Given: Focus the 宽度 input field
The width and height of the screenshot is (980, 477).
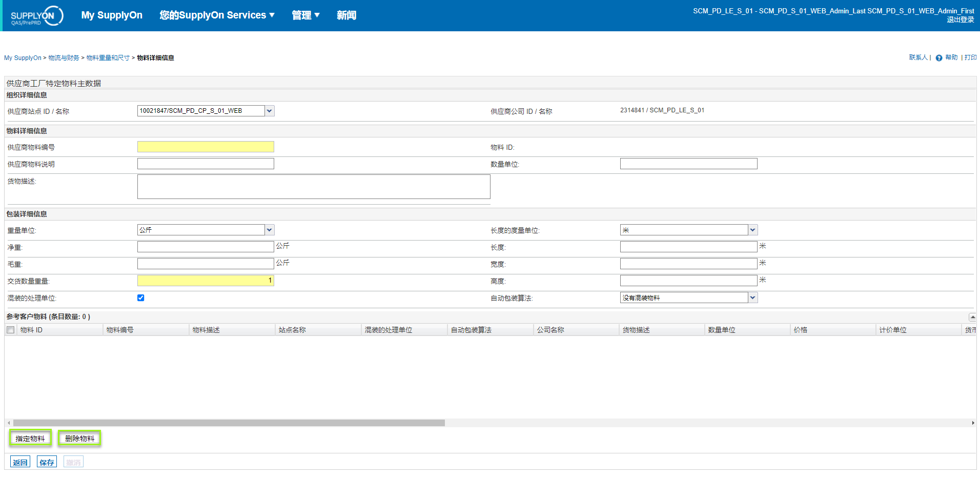Looking at the screenshot, I should click(688, 264).
